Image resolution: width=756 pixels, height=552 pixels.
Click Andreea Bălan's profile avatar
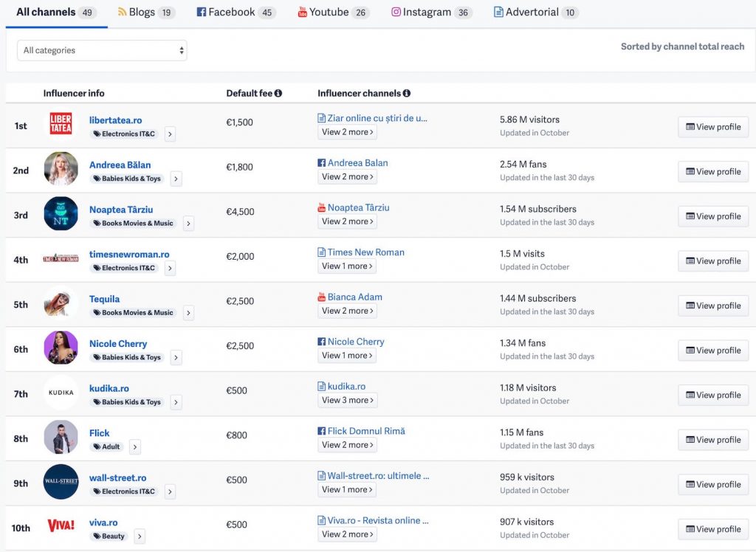(x=61, y=169)
